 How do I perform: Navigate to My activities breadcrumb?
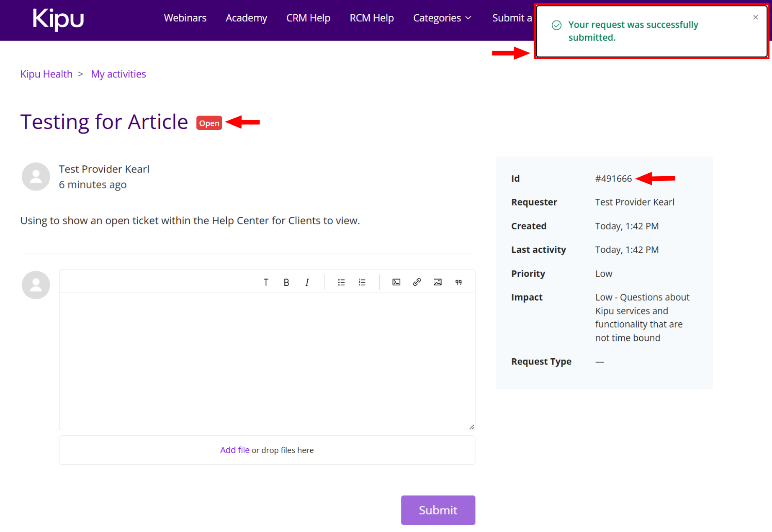point(118,74)
